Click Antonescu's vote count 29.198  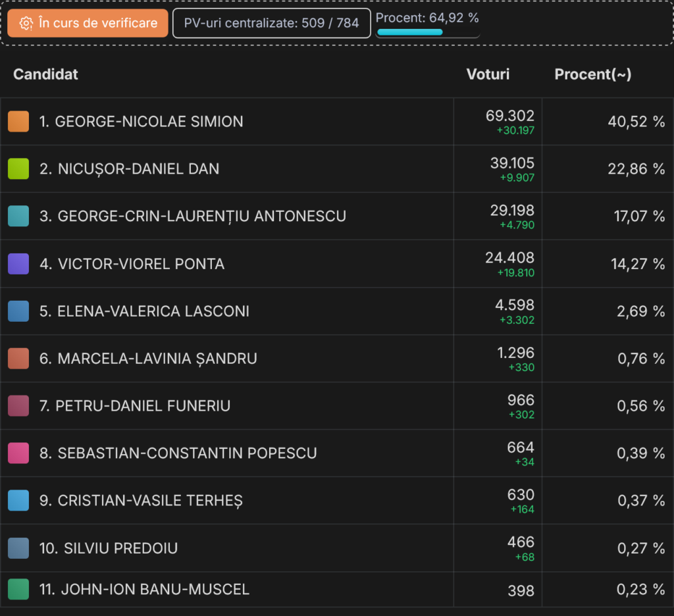[x=512, y=210]
